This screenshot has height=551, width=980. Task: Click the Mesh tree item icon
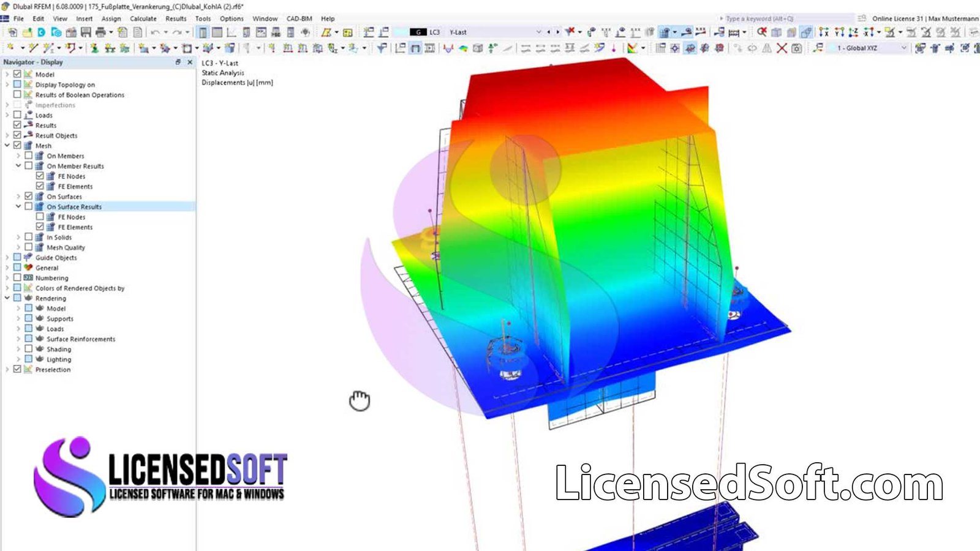[x=28, y=146]
